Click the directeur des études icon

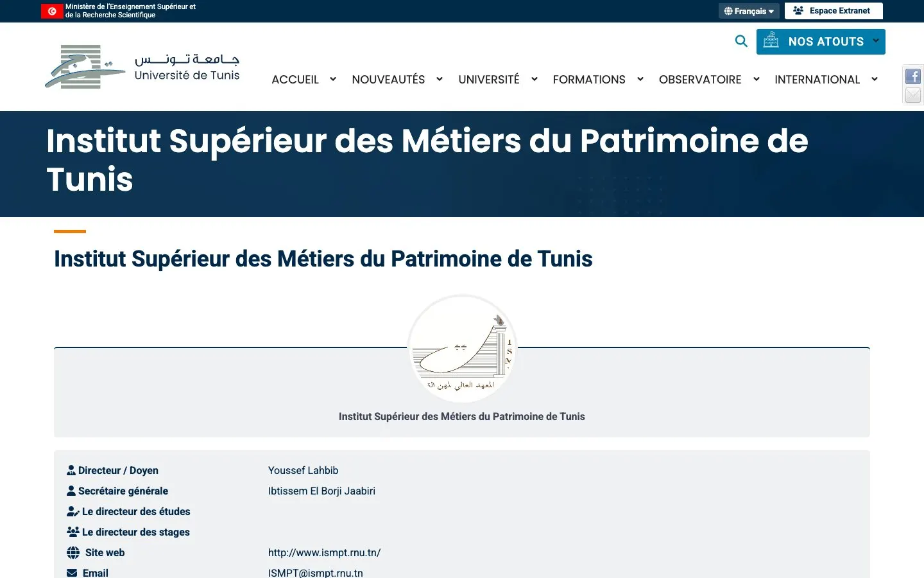pos(73,511)
